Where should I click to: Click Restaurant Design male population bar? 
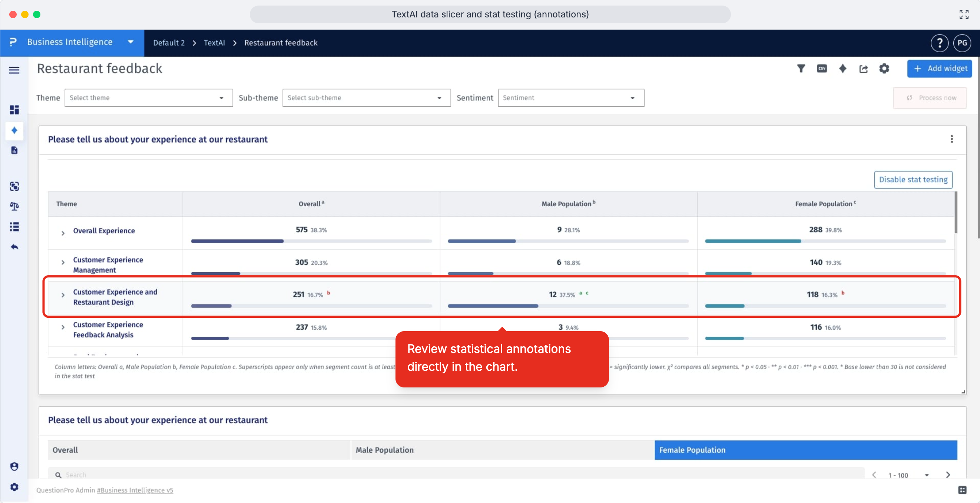[568, 306]
